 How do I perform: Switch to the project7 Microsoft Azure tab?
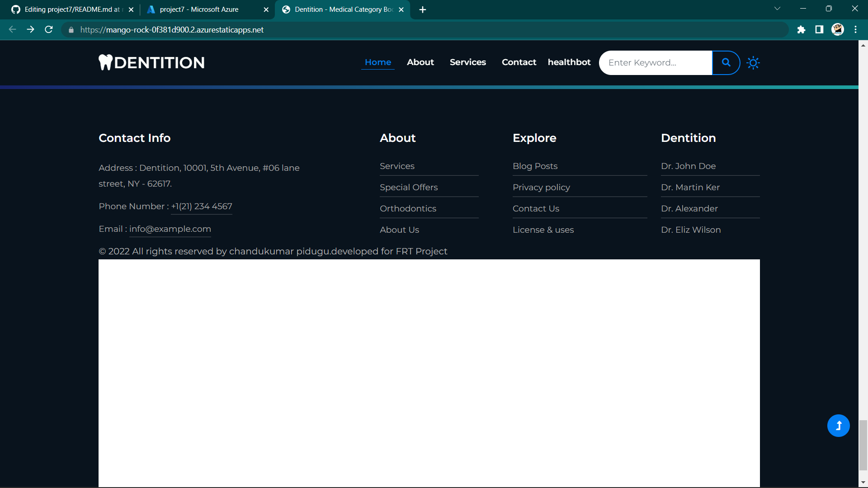[x=199, y=9]
